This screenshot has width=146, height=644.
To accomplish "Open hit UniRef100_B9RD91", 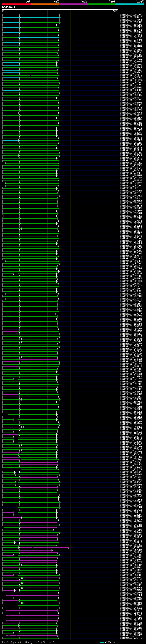I will point(131,25).
